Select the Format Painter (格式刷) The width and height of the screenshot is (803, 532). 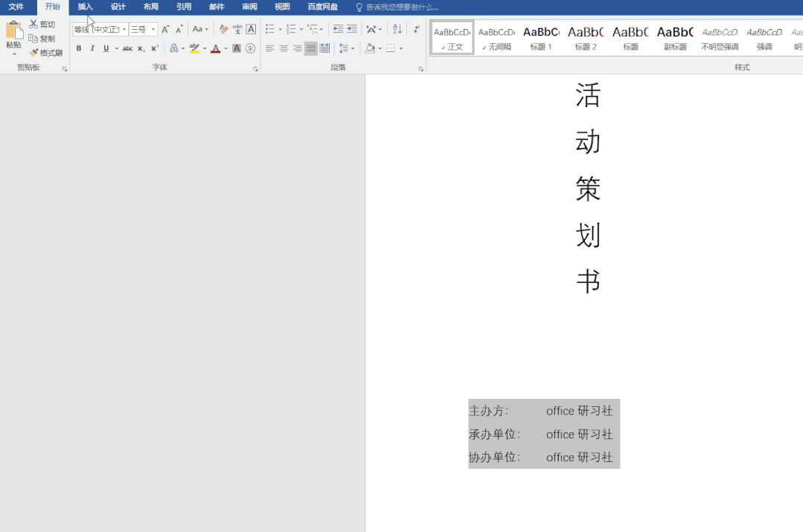[46, 53]
